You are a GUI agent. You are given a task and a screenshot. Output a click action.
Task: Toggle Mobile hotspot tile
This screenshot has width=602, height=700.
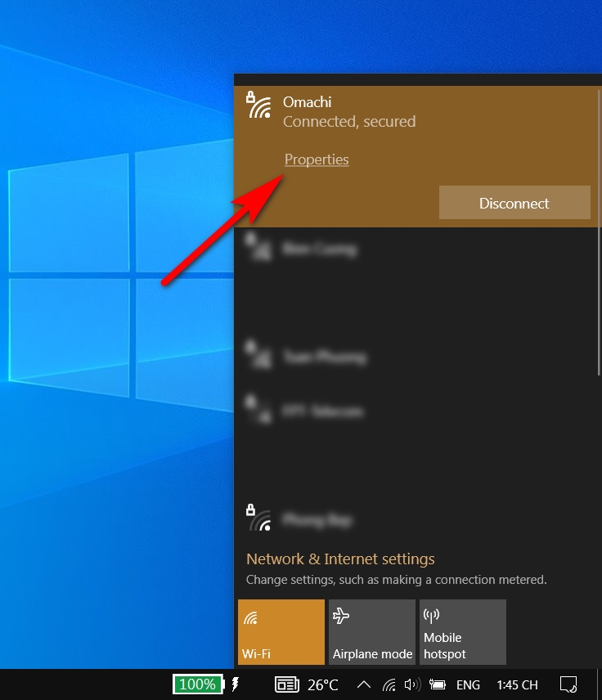[463, 631]
